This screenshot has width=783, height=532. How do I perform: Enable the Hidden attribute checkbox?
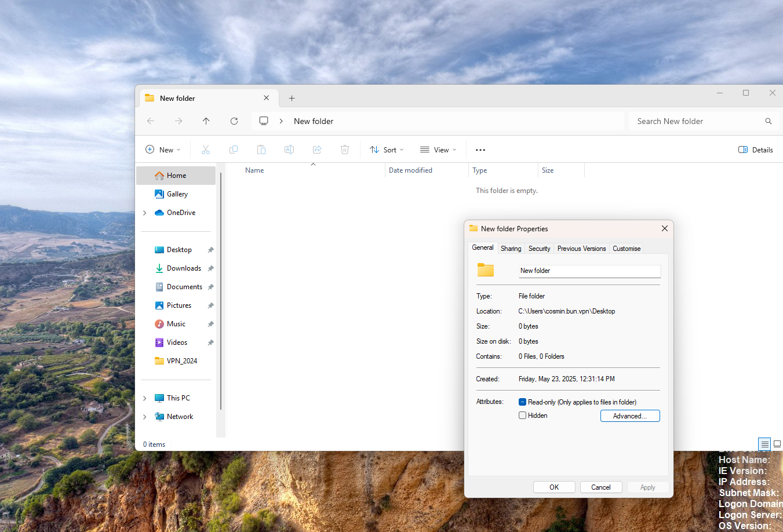click(522, 416)
